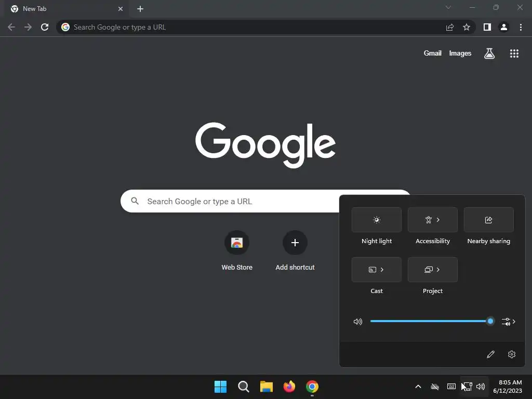Open the Chrome profile icon
Screen dimensions: 532x399
(504, 27)
